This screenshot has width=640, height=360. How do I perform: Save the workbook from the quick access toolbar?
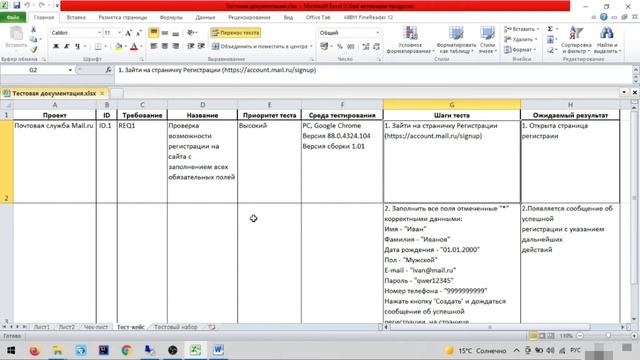coord(16,5)
